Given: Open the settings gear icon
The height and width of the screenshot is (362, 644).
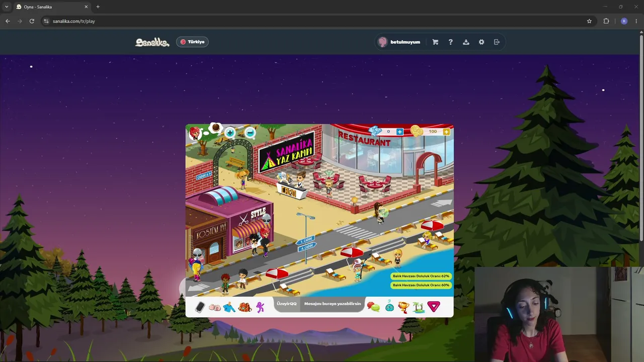Looking at the screenshot, I should pyautogui.click(x=481, y=42).
